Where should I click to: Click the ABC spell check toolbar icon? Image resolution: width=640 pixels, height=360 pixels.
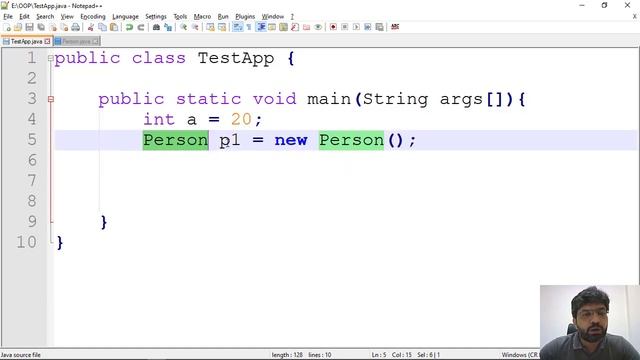(395, 27)
